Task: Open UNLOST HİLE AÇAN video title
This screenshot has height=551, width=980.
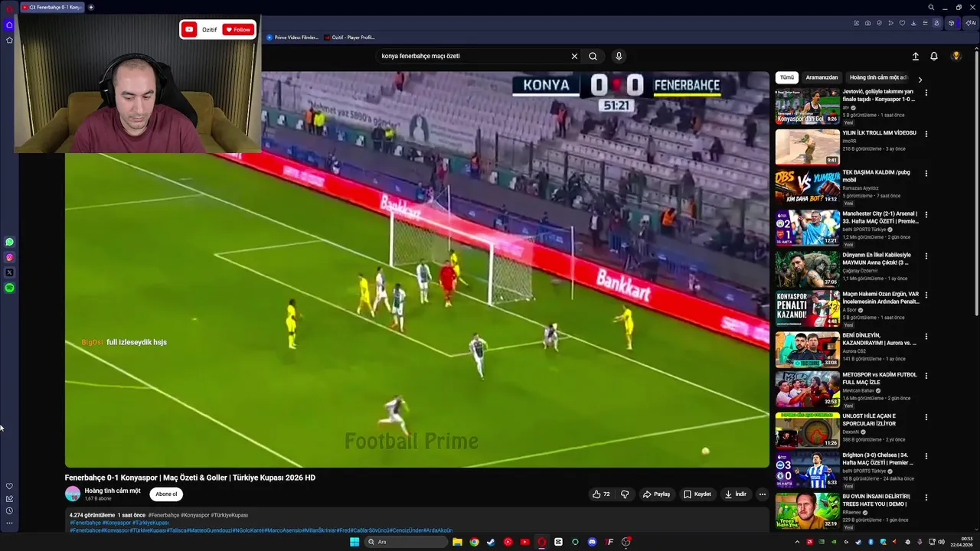Action: 870,419
